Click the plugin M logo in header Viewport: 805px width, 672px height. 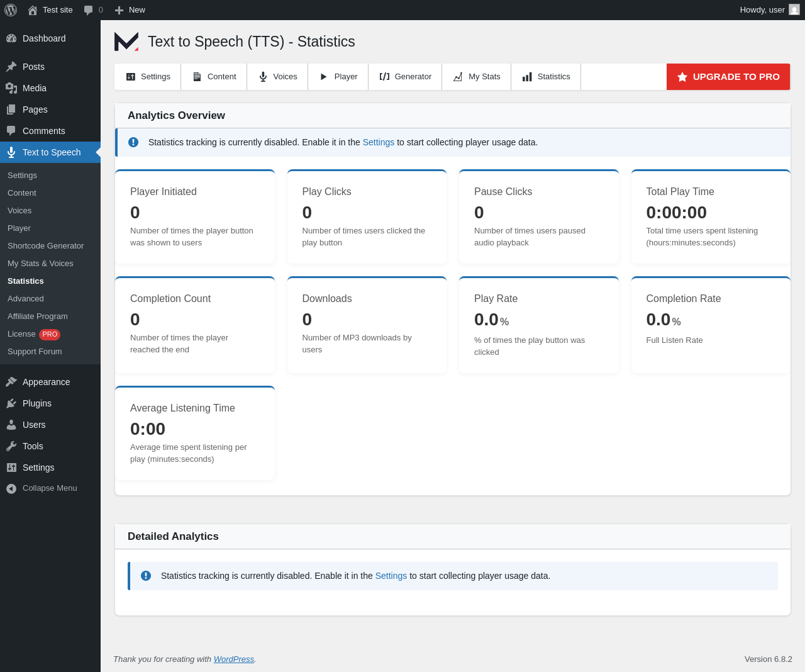[x=126, y=42]
